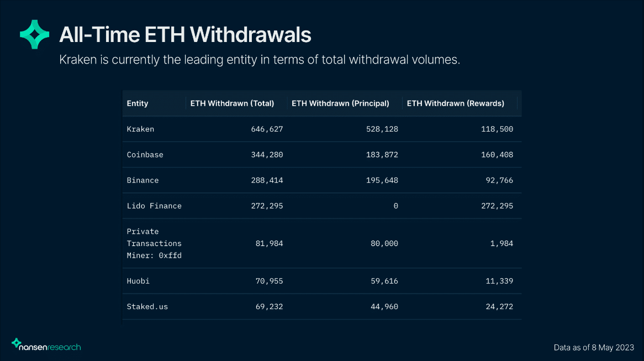This screenshot has width=644, height=361.
Task: Click the subtitle about Kraken leading withdrawals
Action: click(x=260, y=60)
